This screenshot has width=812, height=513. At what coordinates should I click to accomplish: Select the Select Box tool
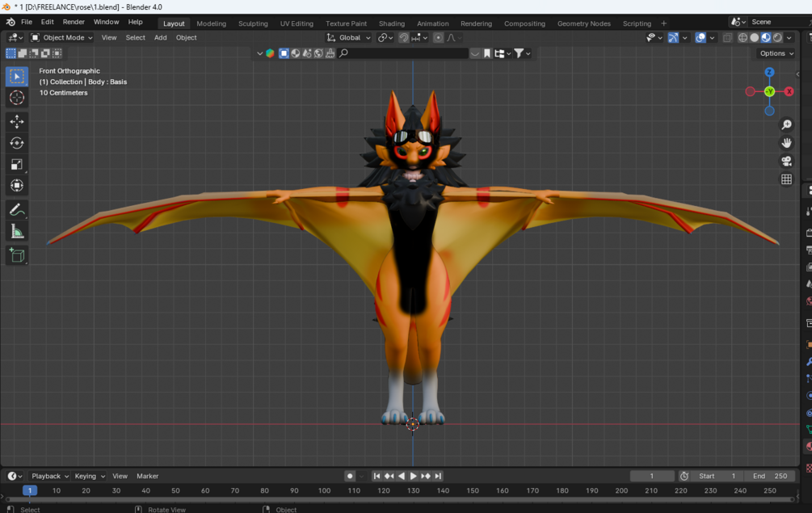coord(17,77)
